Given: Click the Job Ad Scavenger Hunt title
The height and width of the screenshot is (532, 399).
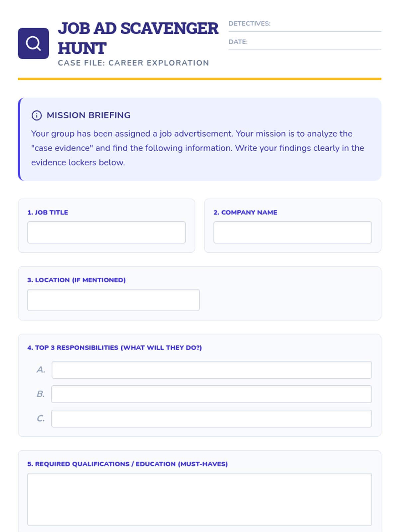Looking at the screenshot, I should [138, 38].
